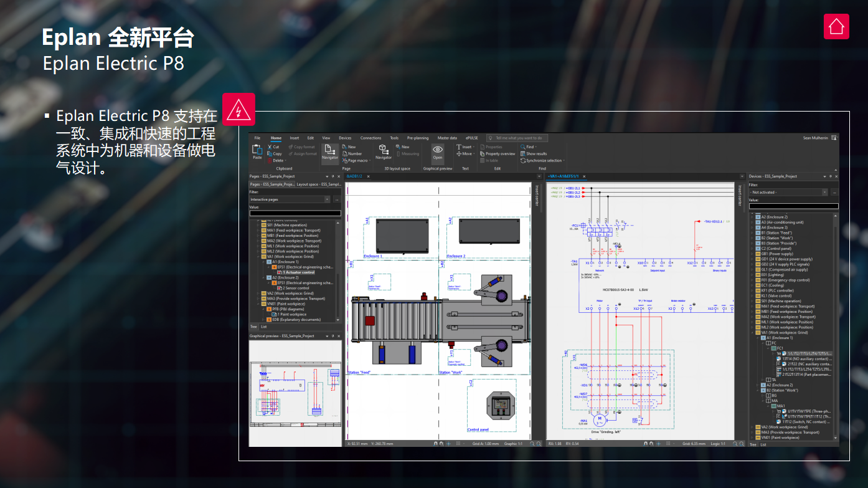Switch Pages panel to List view
Image resolution: width=868 pixels, height=488 pixels.
[263, 327]
